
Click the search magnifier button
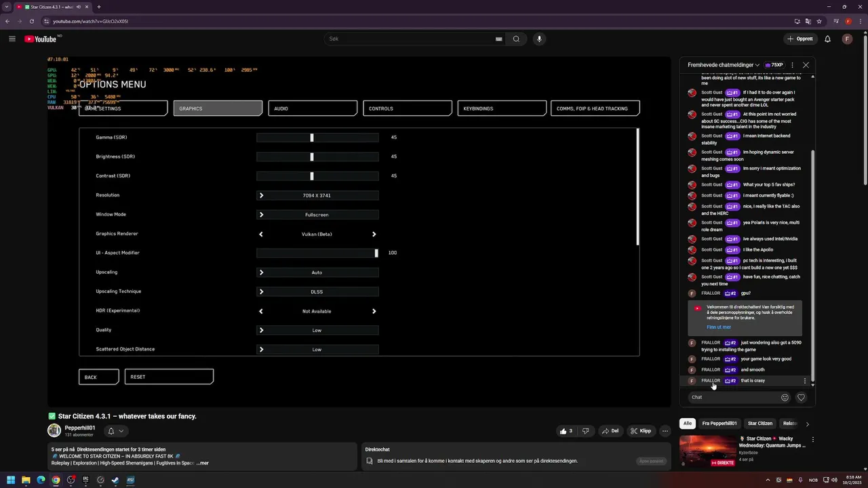516,39
